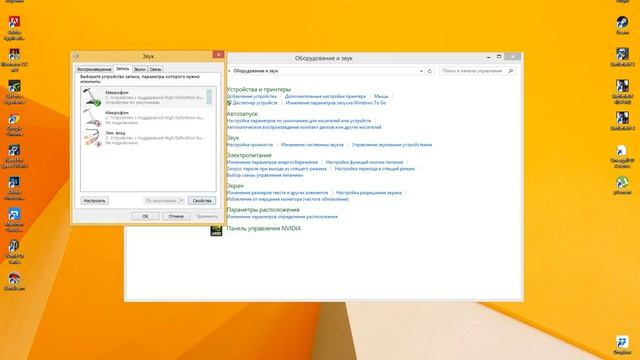Viewport: 640px width, 360px height.
Task: Open Устройства и принтеры heading link
Action: 259,89
